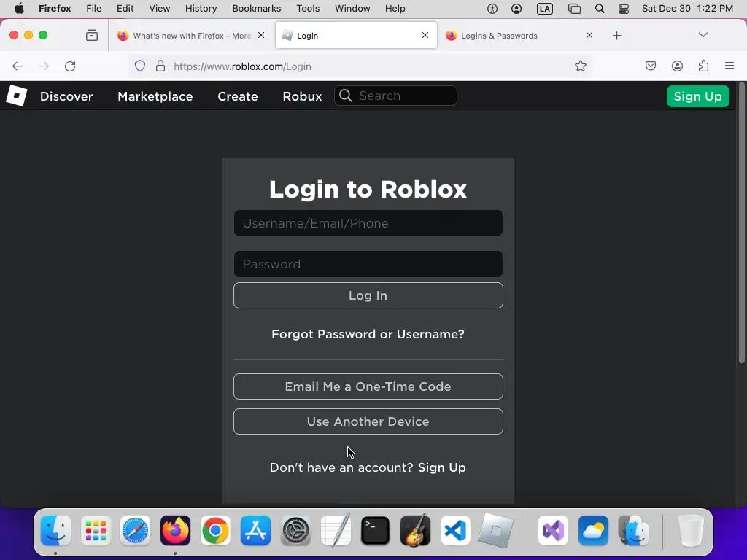Select the Login tab
This screenshot has width=747, height=560.
356,36
